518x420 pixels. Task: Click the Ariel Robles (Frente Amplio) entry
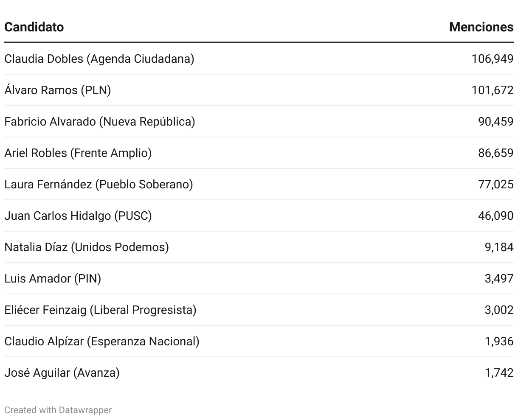pos(78,153)
